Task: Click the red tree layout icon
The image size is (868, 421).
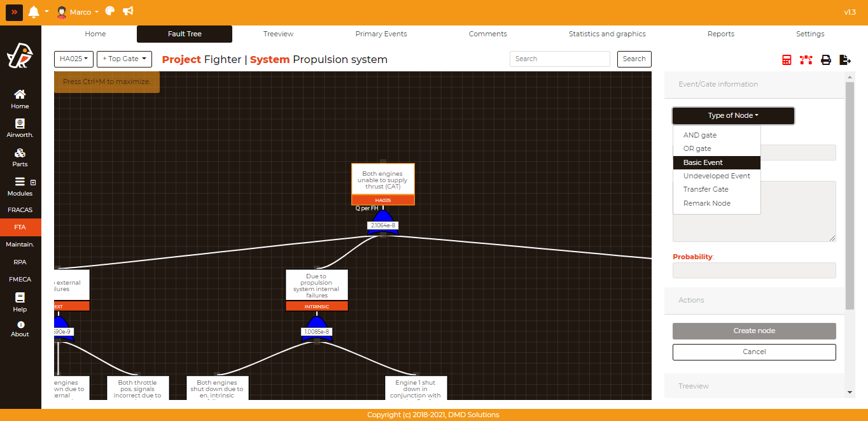Action: coord(806,60)
